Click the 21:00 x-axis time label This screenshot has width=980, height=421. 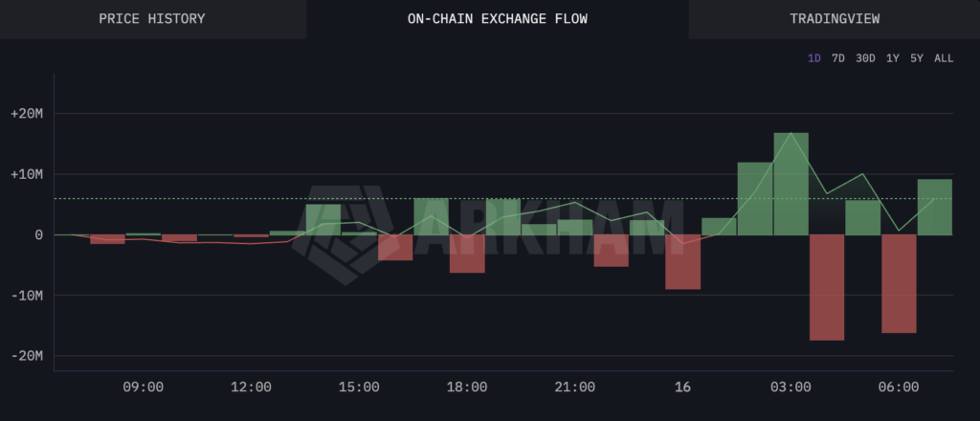(x=574, y=388)
